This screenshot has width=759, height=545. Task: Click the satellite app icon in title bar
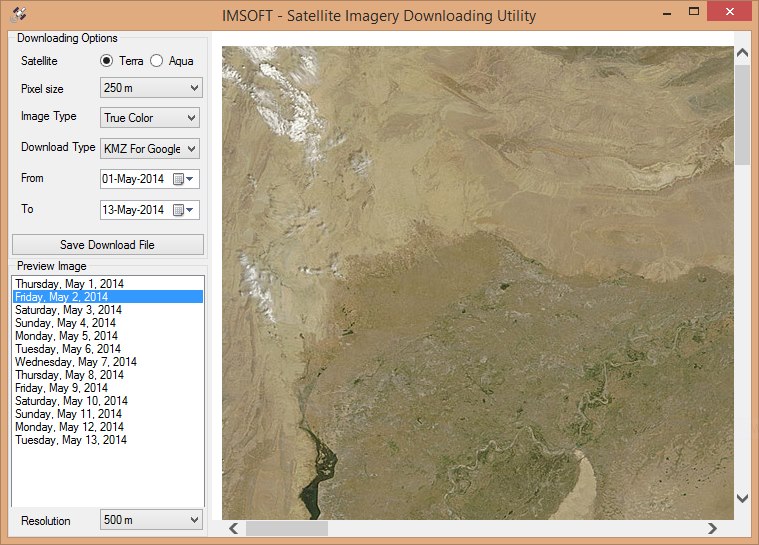[x=18, y=15]
